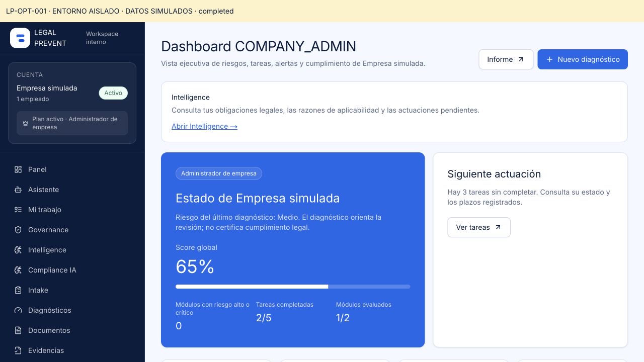
Task: Click the Panel grid icon in sidebar
Action: click(x=18, y=169)
